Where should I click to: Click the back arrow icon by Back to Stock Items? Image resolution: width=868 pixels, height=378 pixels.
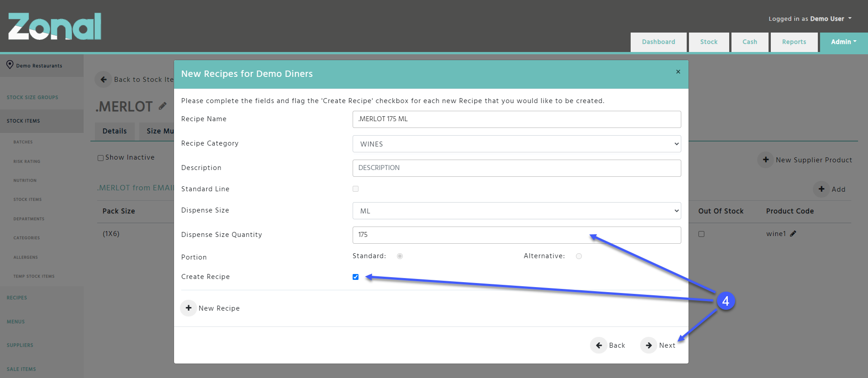[104, 80]
